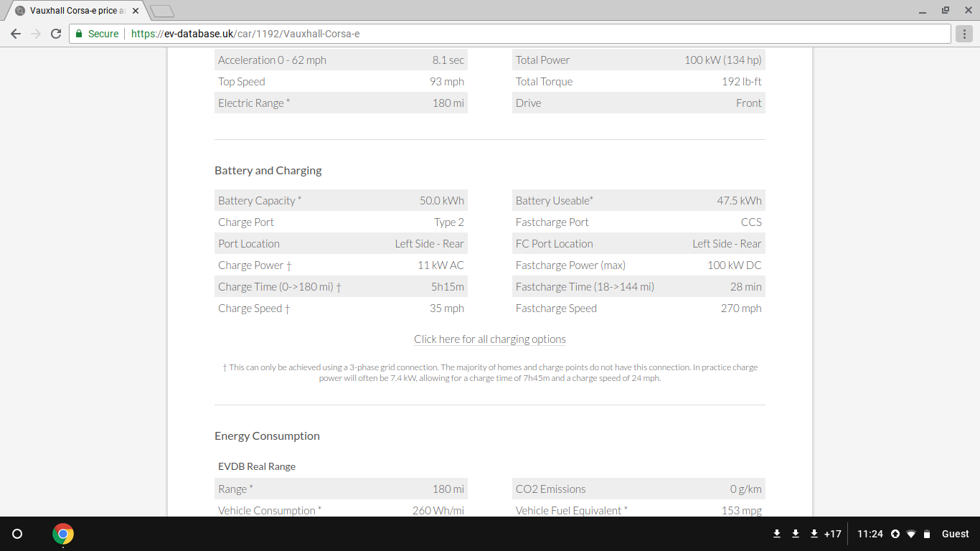Click the 100 kW DC fastcharge value
This screenshot has width=980, height=551.
click(x=735, y=265)
